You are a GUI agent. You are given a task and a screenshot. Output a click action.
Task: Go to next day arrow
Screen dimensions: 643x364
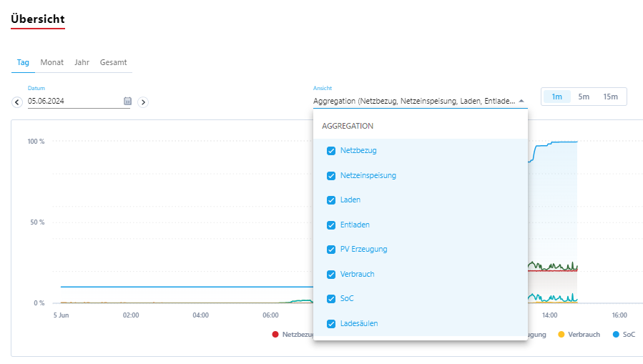[x=143, y=102]
